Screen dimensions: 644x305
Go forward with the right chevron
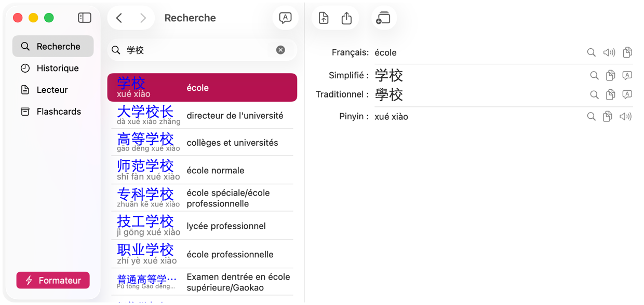point(143,18)
